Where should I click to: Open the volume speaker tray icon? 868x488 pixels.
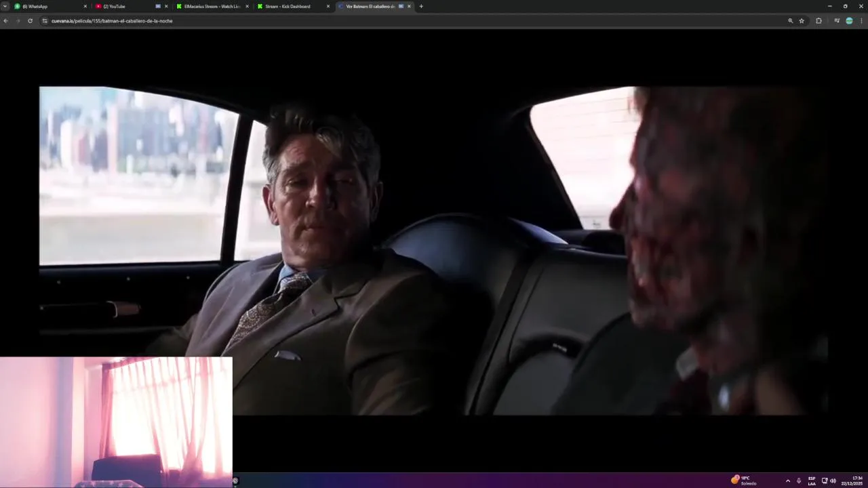tap(833, 481)
